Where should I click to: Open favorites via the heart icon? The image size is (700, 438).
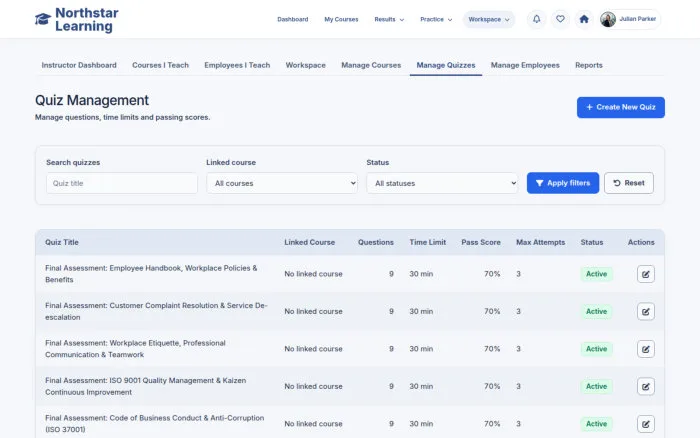(560, 19)
